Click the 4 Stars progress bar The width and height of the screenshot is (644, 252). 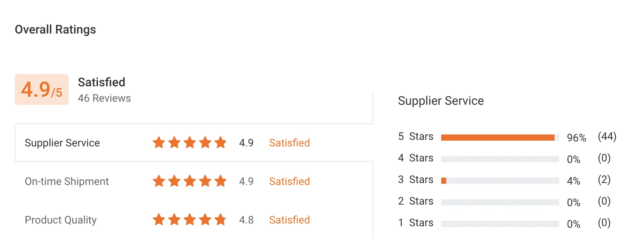point(500,159)
